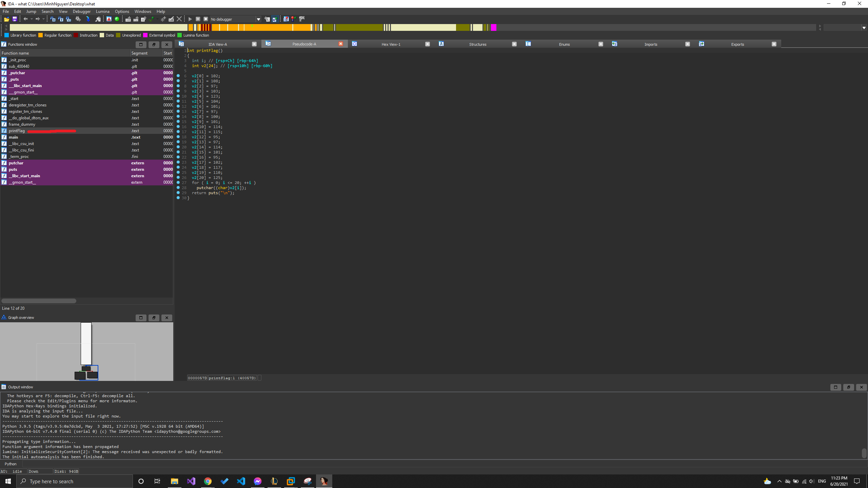Switch to the Hex View-1 tab

(391, 44)
